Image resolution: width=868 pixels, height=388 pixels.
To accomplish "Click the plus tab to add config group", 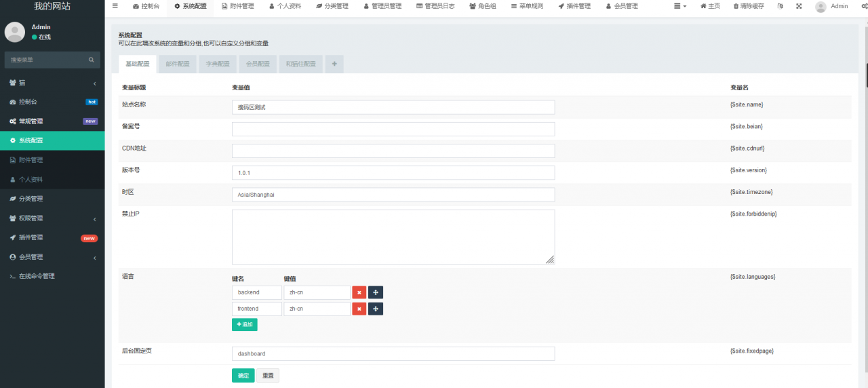I will click(x=334, y=64).
